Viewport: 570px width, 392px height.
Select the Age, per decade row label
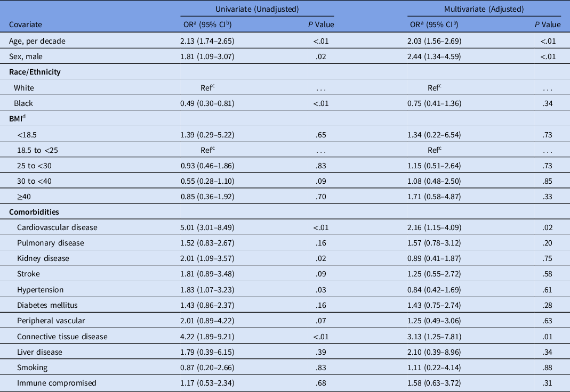pos(37,40)
